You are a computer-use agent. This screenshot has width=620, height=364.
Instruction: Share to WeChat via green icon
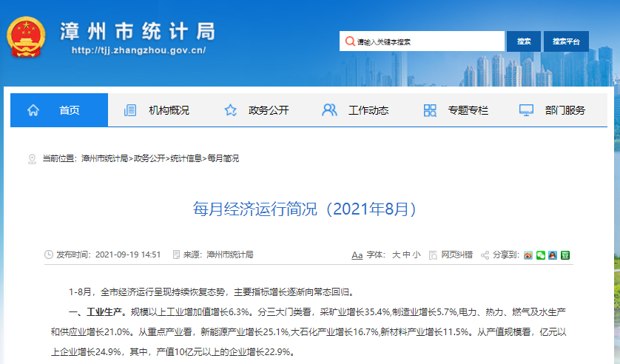click(x=541, y=255)
